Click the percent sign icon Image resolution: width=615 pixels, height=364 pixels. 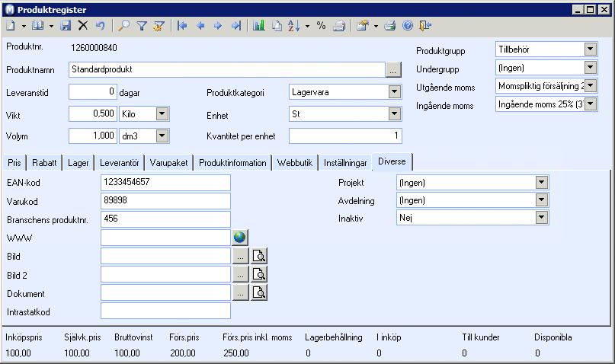click(x=321, y=25)
